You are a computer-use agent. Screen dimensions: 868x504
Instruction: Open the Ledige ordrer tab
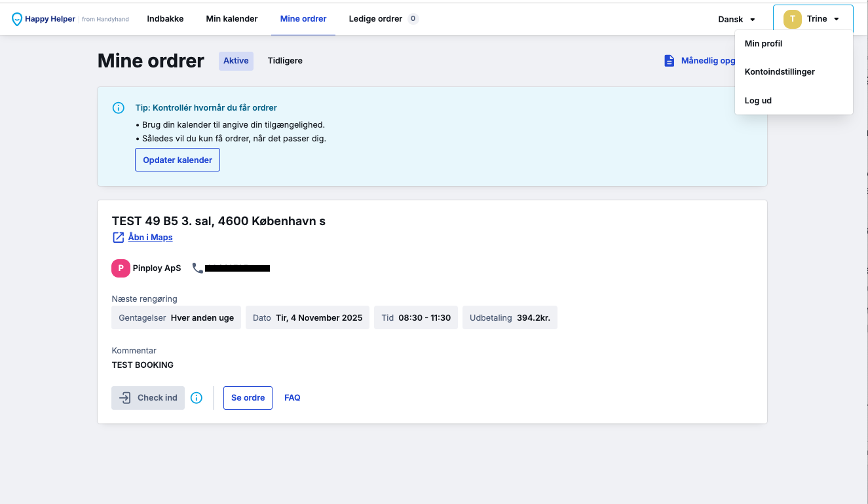pos(383,19)
